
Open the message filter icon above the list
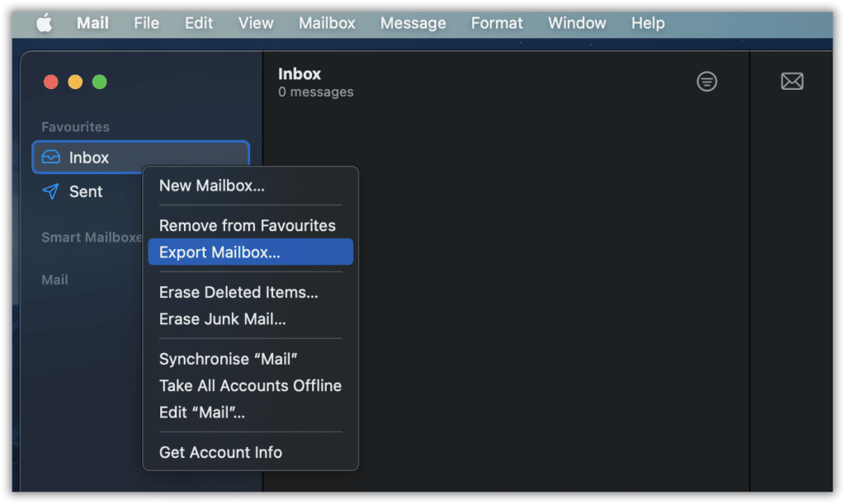(x=707, y=81)
